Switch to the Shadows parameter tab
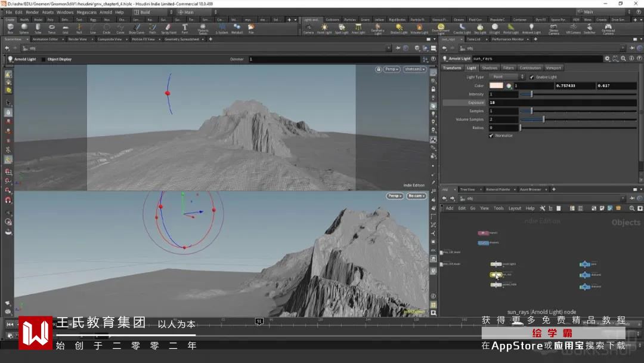This screenshot has height=363, width=644. (x=489, y=68)
